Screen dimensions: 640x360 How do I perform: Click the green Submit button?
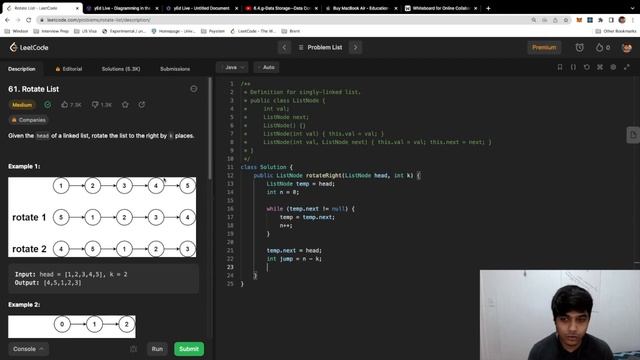click(x=189, y=349)
